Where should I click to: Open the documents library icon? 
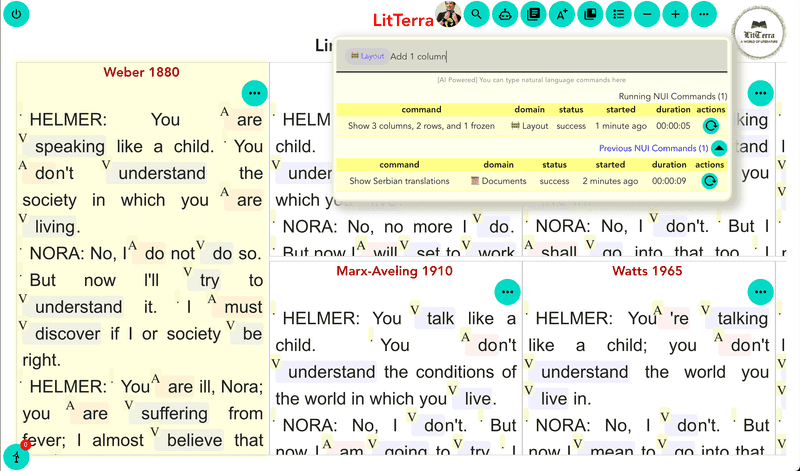click(x=533, y=14)
